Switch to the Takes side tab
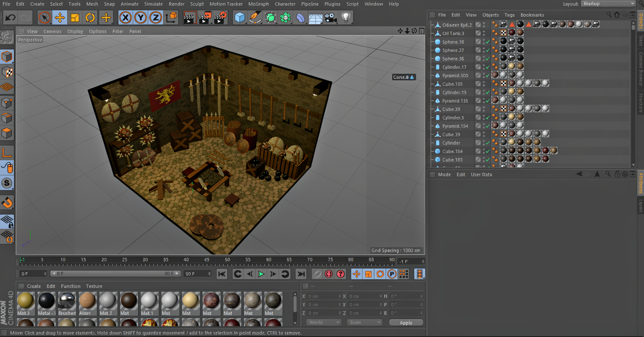This screenshot has height=337, width=644. pyautogui.click(x=641, y=40)
